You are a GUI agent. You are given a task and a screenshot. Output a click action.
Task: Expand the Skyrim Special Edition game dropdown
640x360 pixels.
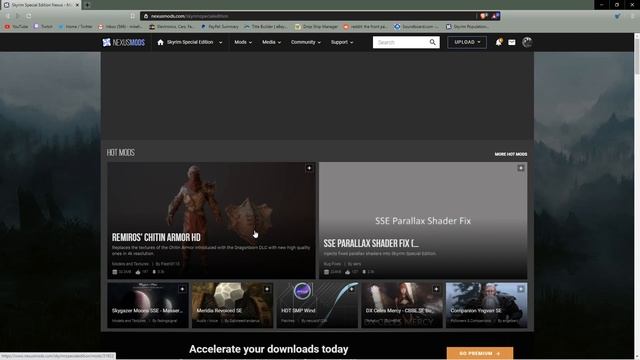click(220, 42)
